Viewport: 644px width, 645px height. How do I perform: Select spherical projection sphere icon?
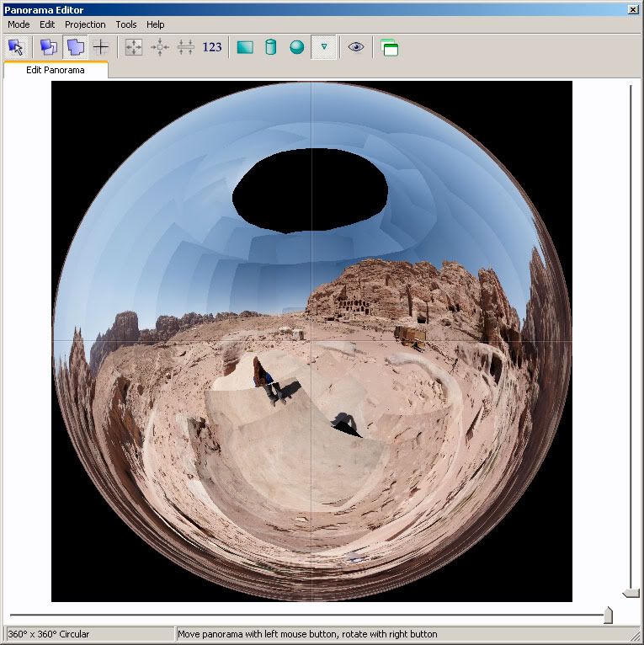tap(297, 47)
